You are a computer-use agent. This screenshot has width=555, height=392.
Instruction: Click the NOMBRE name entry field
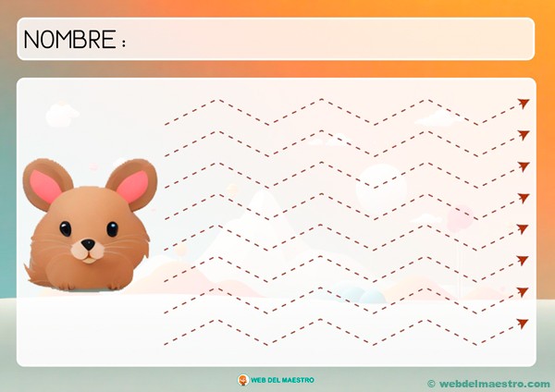pyautogui.click(x=324, y=40)
